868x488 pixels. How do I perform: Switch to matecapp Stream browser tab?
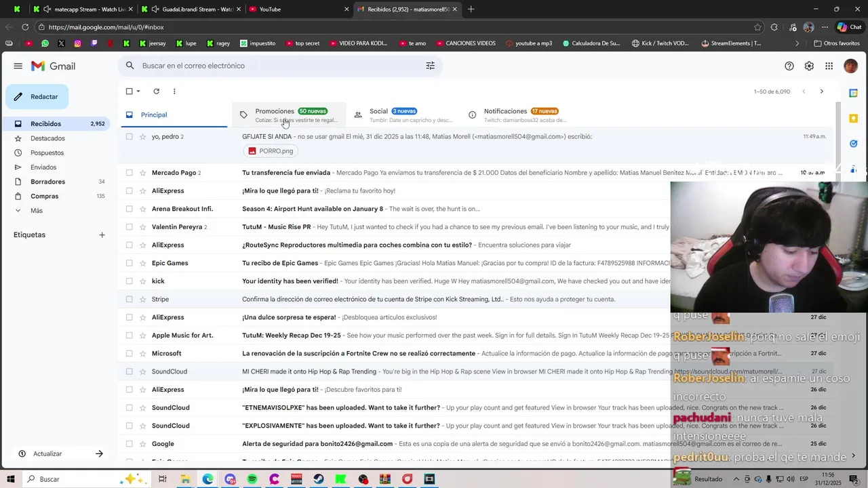[x=83, y=9]
